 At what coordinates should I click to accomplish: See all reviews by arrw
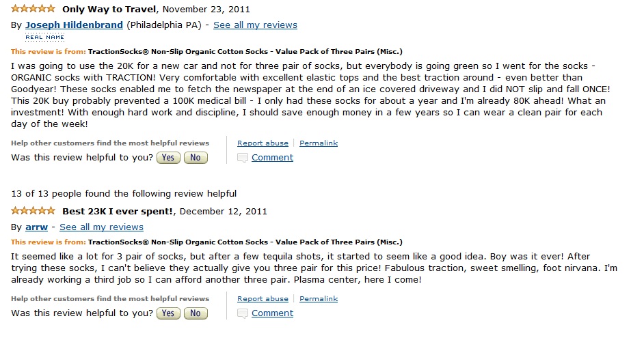(101, 227)
